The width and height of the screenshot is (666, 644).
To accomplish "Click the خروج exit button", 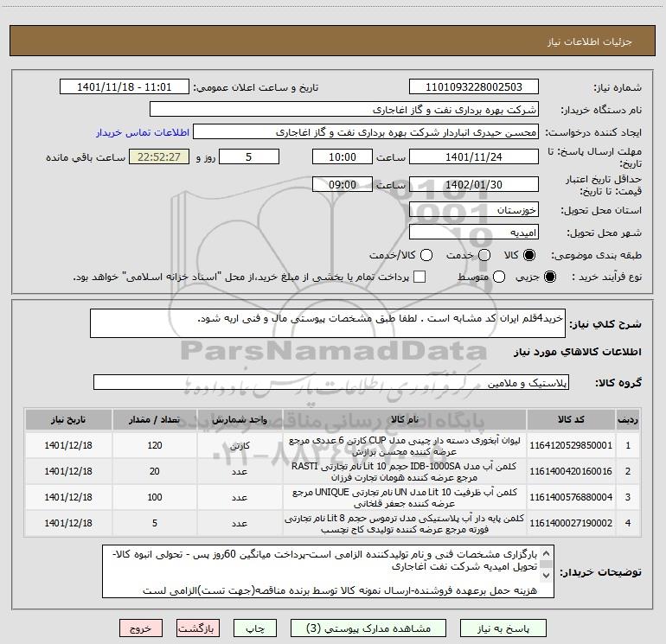I will point(141,628).
